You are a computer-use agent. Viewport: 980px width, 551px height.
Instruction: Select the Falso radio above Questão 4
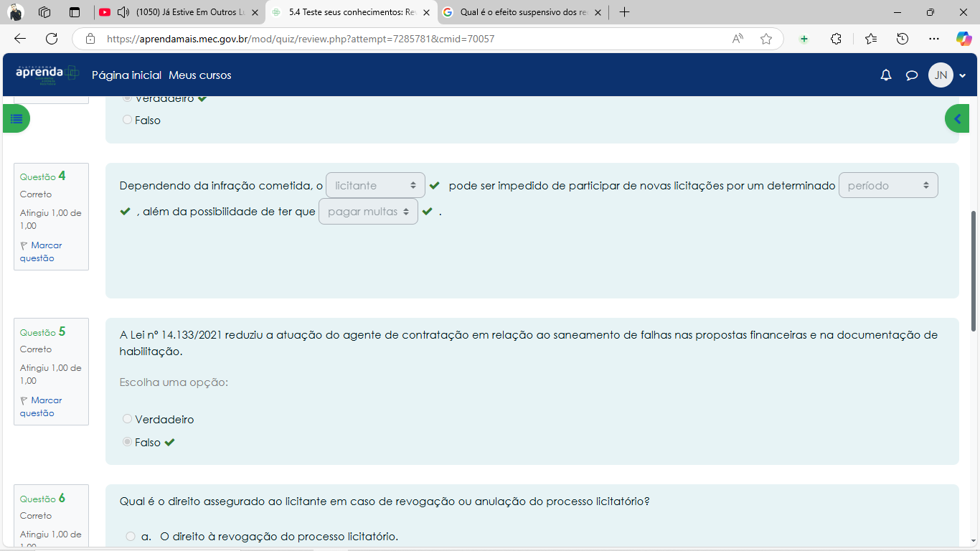coord(128,120)
